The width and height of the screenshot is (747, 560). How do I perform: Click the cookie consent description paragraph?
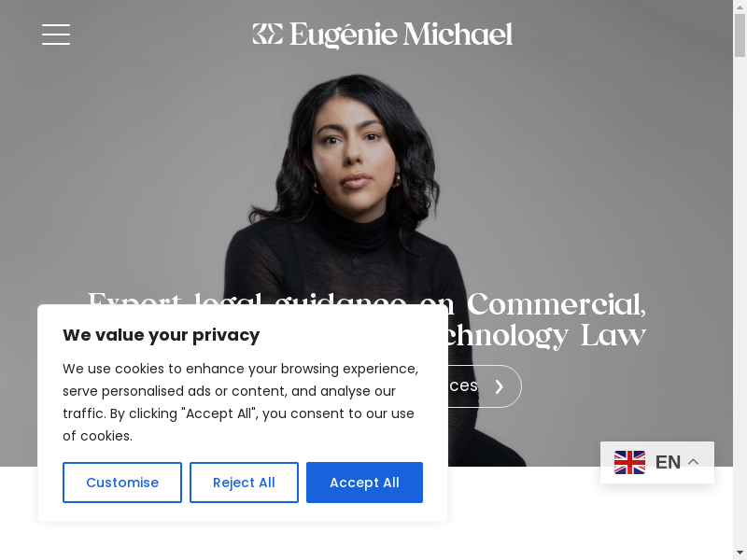[241, 402]
